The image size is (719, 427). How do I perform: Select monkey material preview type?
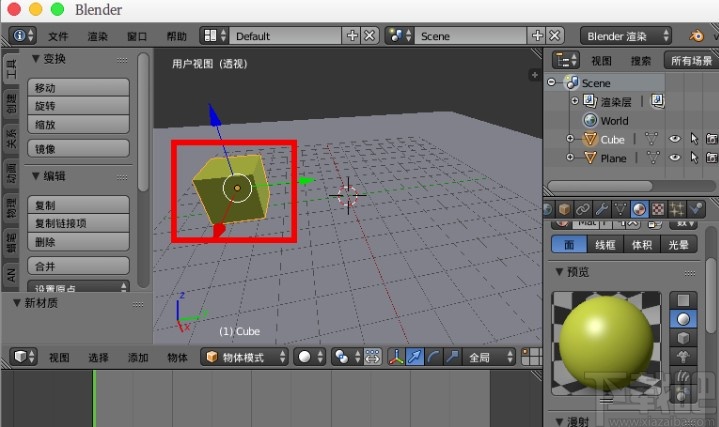(683, 357)
